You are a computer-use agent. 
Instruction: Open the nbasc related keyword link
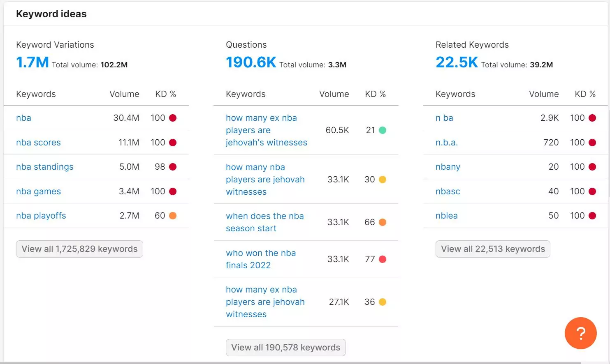448,191
